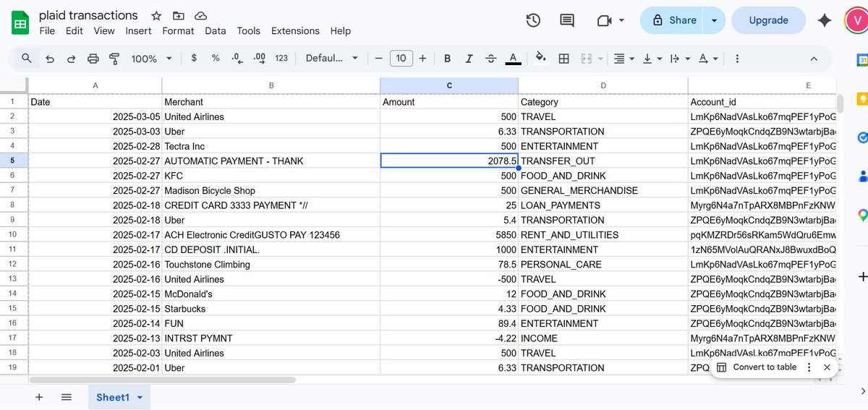
Task: Format as currency dollar icon
Action: [x=194, y=59]
